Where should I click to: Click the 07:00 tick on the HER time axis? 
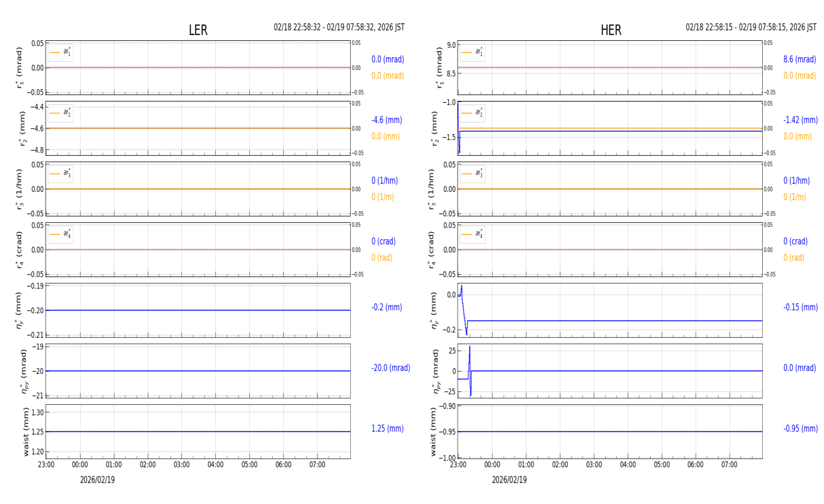[729, 465]
